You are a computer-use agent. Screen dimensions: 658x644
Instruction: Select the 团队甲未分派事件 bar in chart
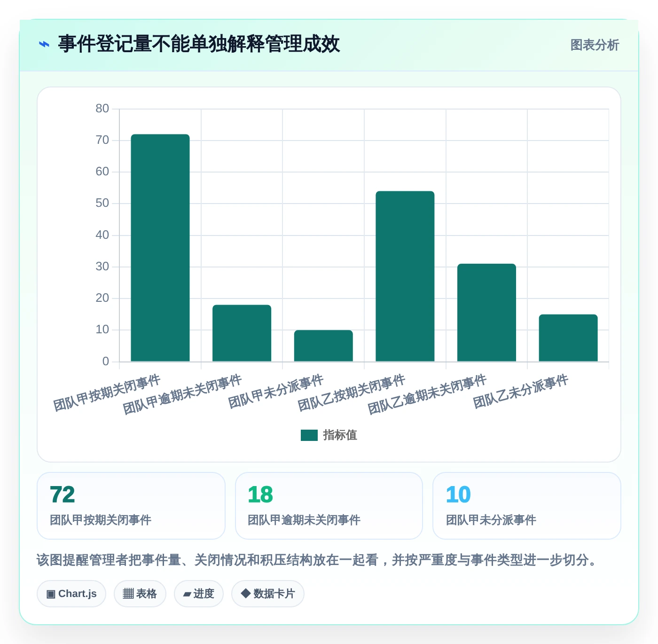pyautogui.click(x=323, y=346)
